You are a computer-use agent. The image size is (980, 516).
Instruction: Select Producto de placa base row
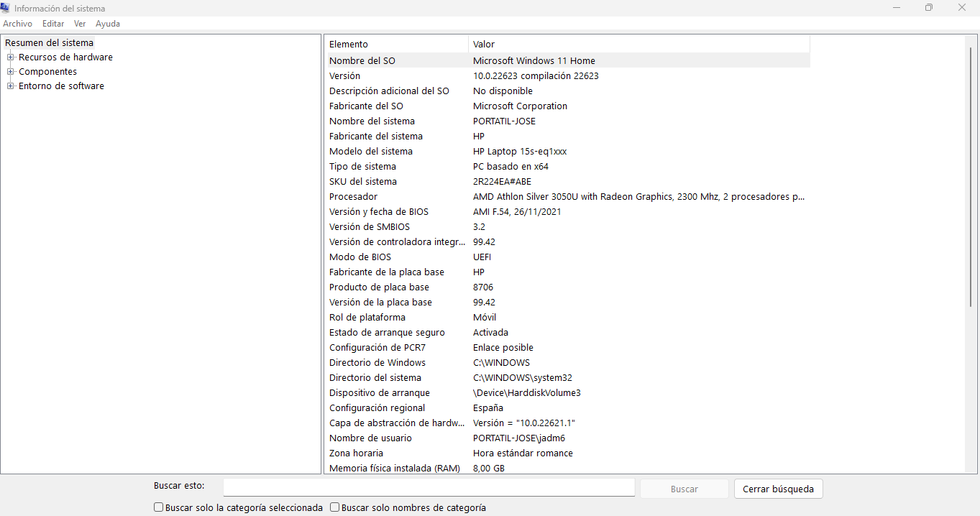(x=567, y=287)
